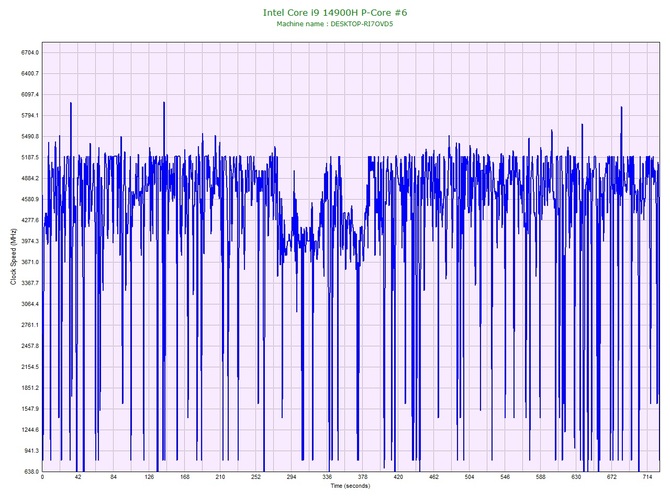
Task: Click the 294 tick on time axis
Action: coord(291,477)
